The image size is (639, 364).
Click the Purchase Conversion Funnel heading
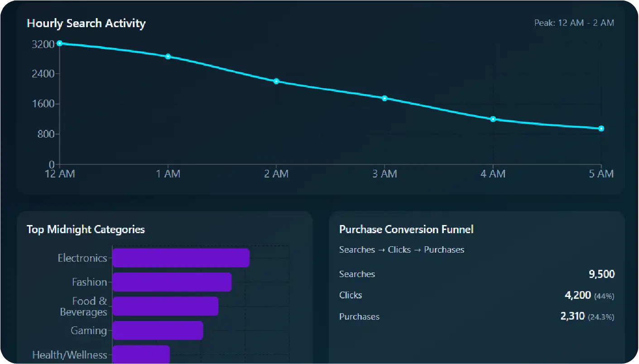[x=406, y=230]
